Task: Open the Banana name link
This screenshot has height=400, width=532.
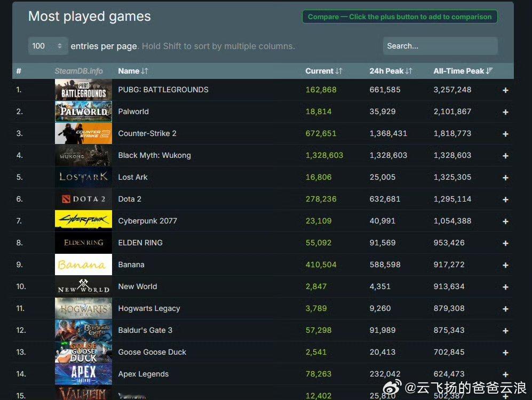Action: 131,265
